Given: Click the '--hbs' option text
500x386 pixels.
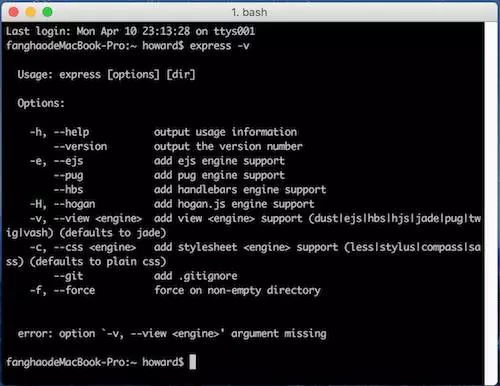Looking at the screenshot, I should click(68, 190).
